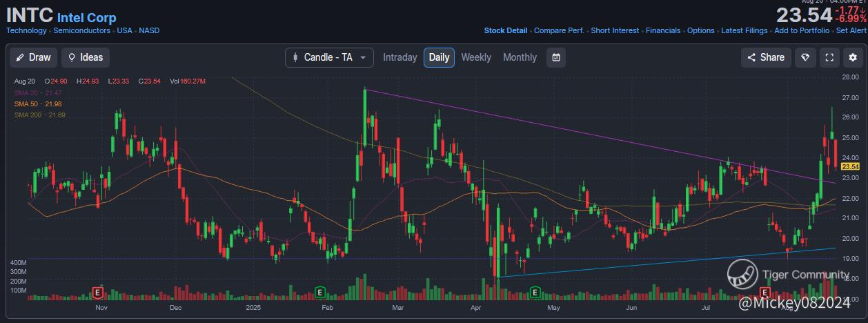This screenshot has width=868, height=323.
Task: Click the Technology sector link
Action: (26, 30)
